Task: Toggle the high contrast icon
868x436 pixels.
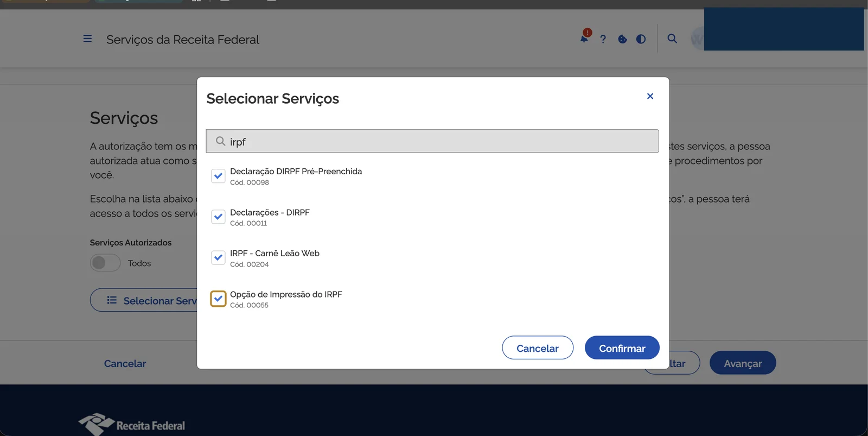Action: click(x=641, y=39)
